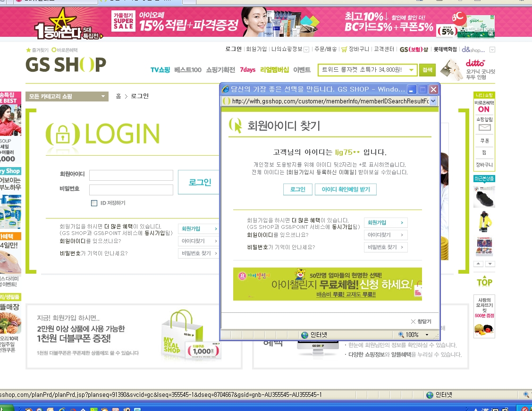Expand the d&shop partner sites dropdown
This screenshot has width=532, height=411.
[492, 50]
